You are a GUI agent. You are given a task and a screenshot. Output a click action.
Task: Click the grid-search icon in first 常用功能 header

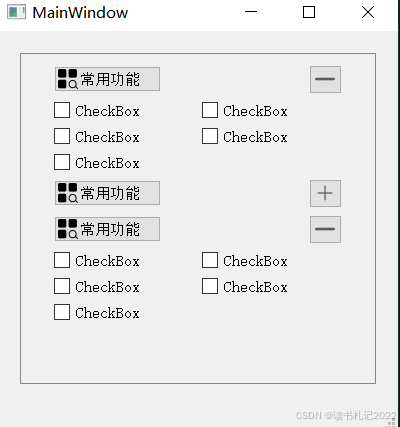68,79
